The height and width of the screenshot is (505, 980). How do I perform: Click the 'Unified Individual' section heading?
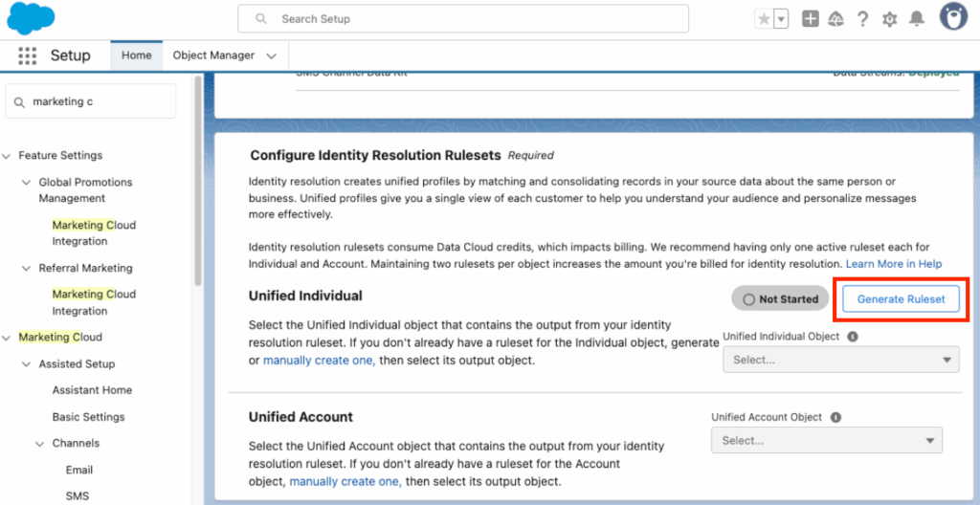305,296
